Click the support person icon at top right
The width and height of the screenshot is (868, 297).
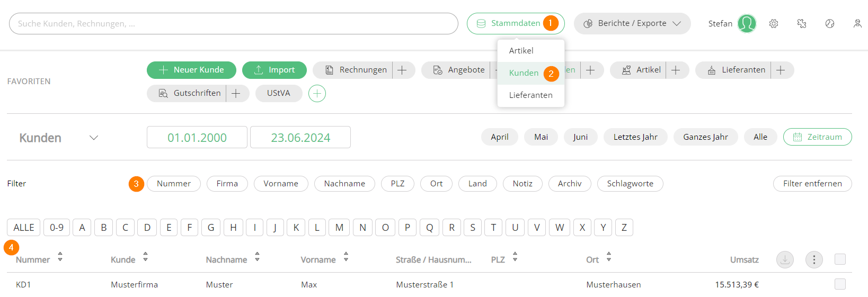pos(857,24)
